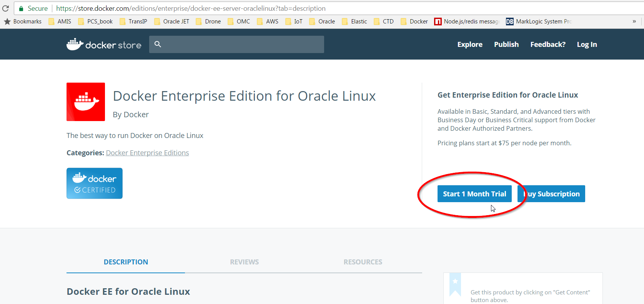This screenshot has height=304, width=644.
Task: Click the docker store logo
Action: click(104, 45)
